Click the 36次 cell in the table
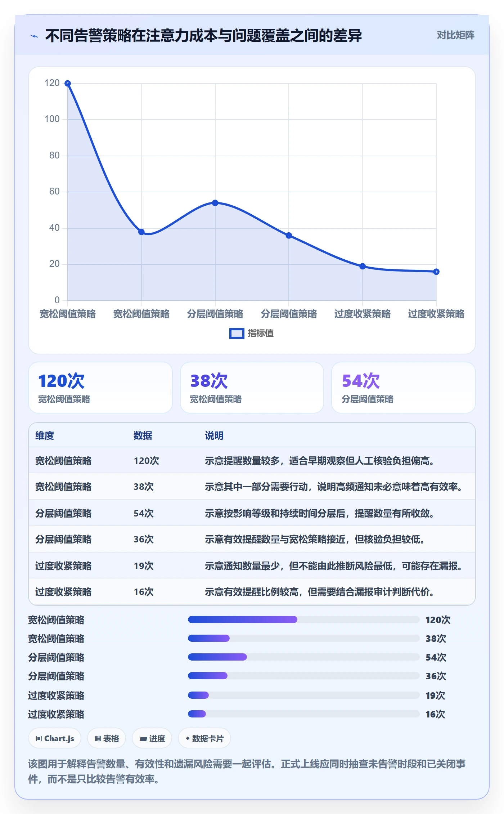 (144, 539)
